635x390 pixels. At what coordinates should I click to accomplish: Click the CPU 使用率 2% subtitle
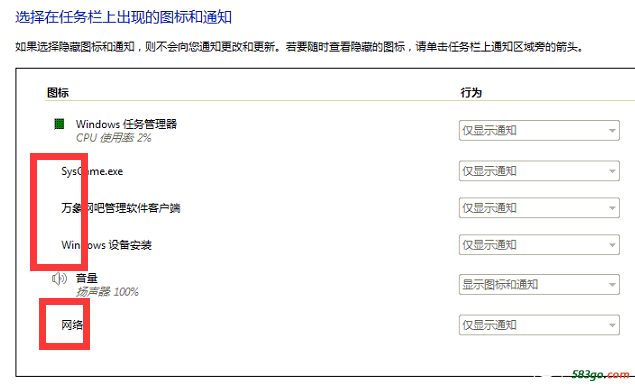[113, 138]
